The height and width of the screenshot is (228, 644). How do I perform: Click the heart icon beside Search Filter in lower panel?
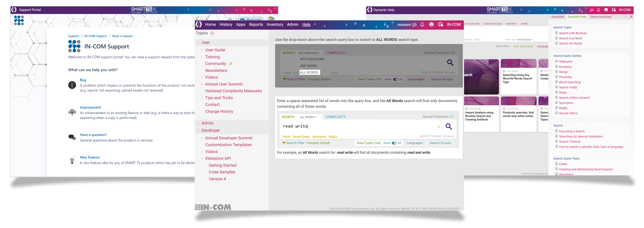(x=284, y=143)
